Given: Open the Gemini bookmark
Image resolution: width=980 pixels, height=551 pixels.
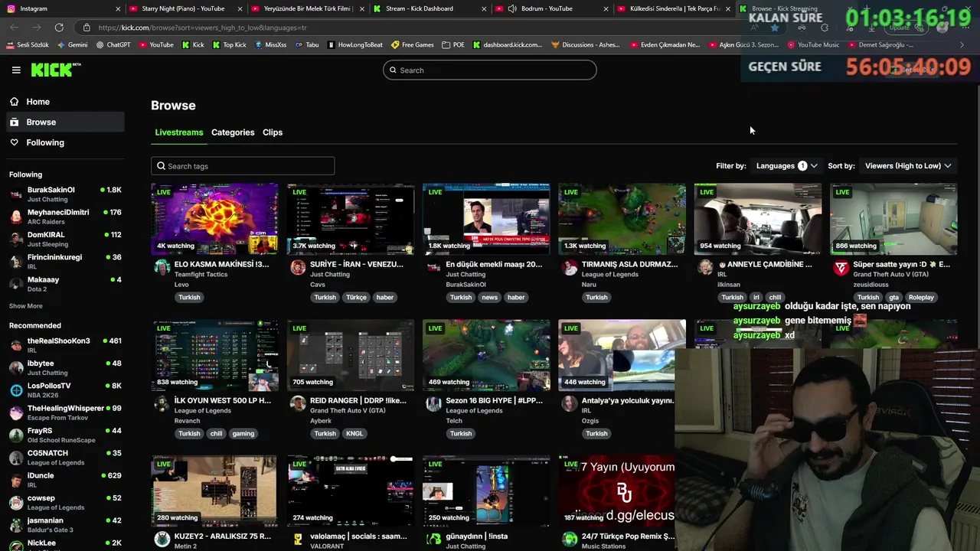Looking at the screenshot, I should (72, 44).
